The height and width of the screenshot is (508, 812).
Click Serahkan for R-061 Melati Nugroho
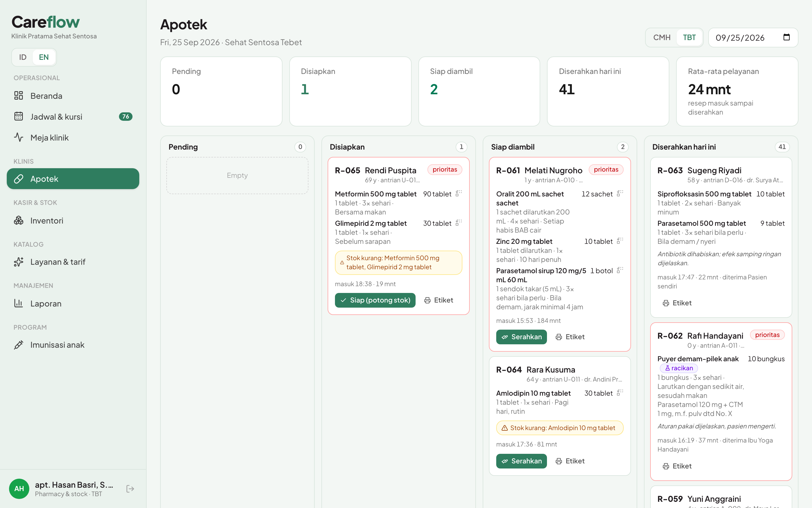pyautogui.click(x=521, y=337)
